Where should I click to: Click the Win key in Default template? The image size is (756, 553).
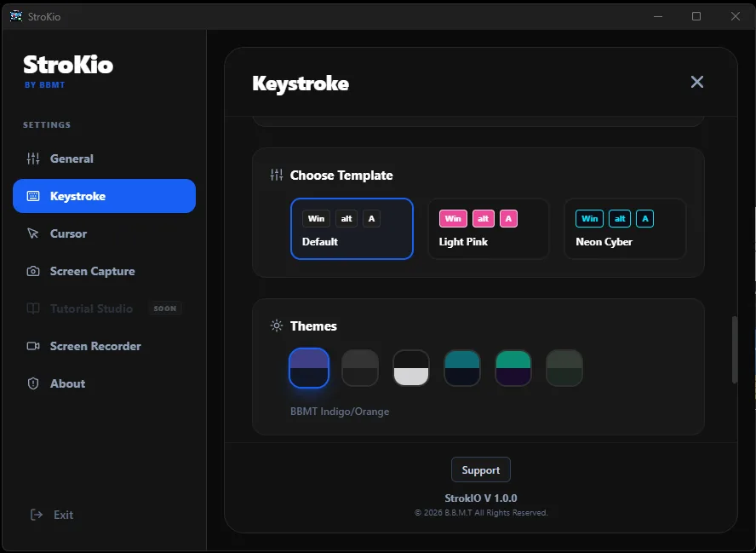(x=317, y=219)
